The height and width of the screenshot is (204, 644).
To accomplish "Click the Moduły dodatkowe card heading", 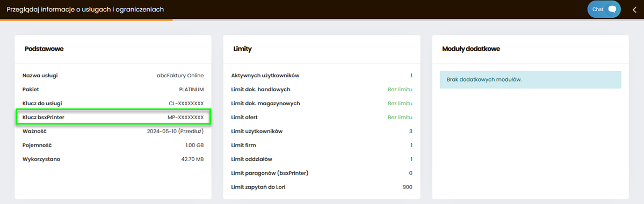I will click(x=471, y=49).
